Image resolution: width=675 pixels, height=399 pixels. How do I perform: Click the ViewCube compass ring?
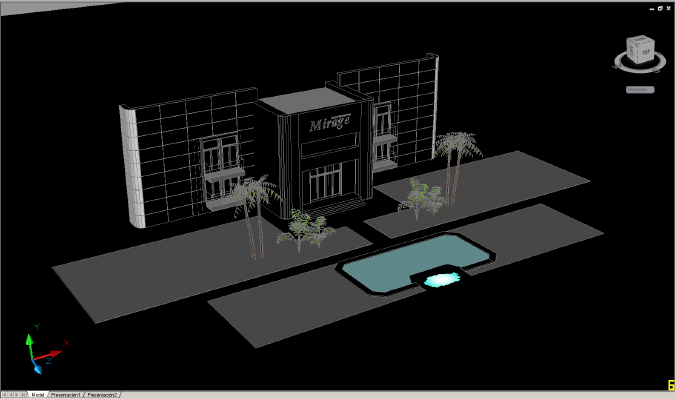point(640,70)
